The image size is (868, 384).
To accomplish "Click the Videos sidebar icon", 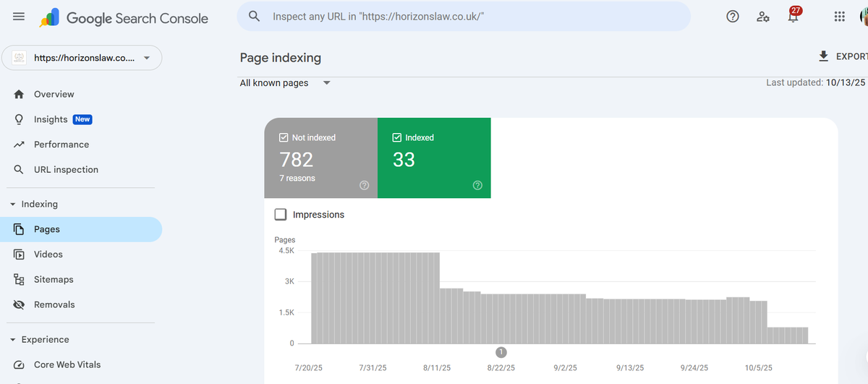I will click(x=20, y=255).
